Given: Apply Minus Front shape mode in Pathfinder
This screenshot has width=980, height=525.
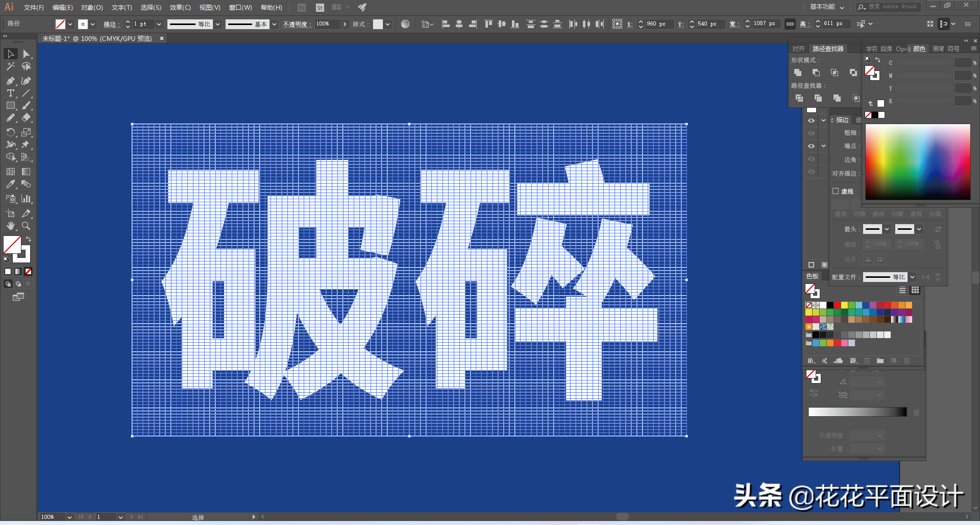Looking at the screenshot, I should click(816, 73).
